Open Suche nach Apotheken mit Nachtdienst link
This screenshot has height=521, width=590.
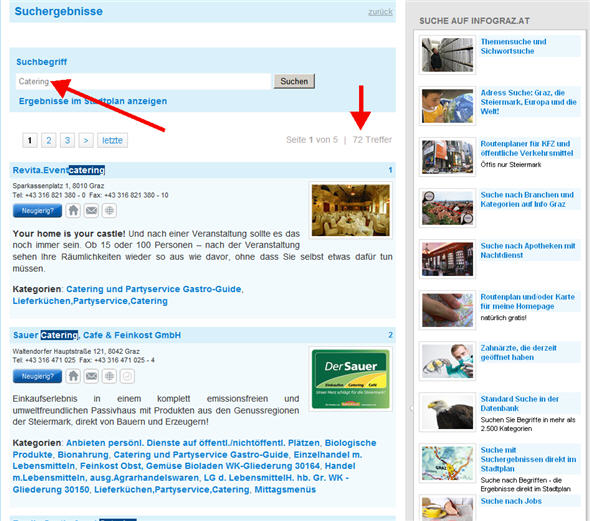[x=528, y=251]
